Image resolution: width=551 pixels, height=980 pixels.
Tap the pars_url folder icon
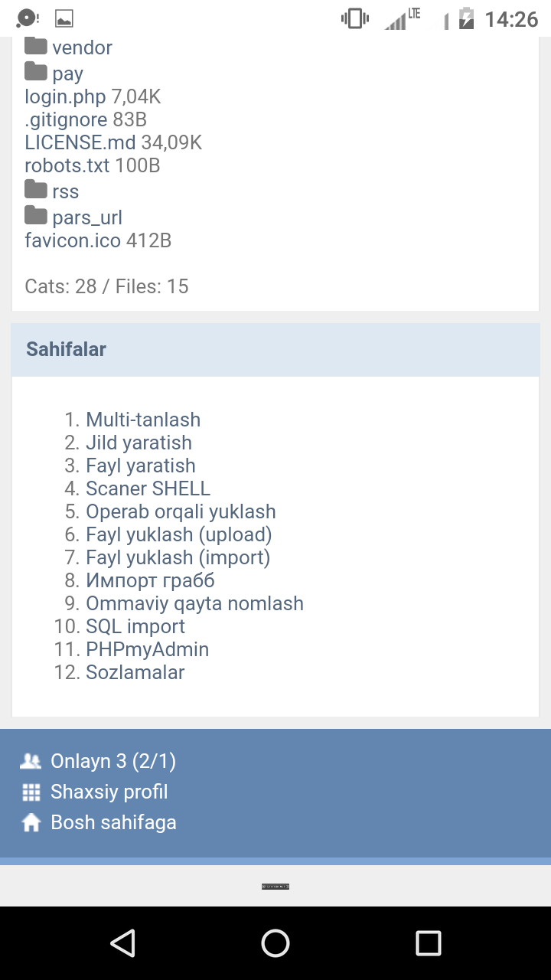tap(36, 216)
